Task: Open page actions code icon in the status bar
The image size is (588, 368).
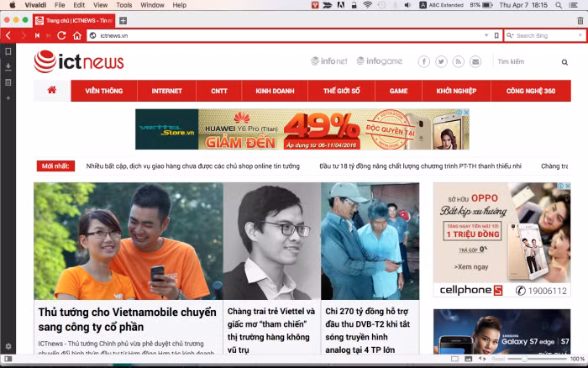Action: pos(482,359)
